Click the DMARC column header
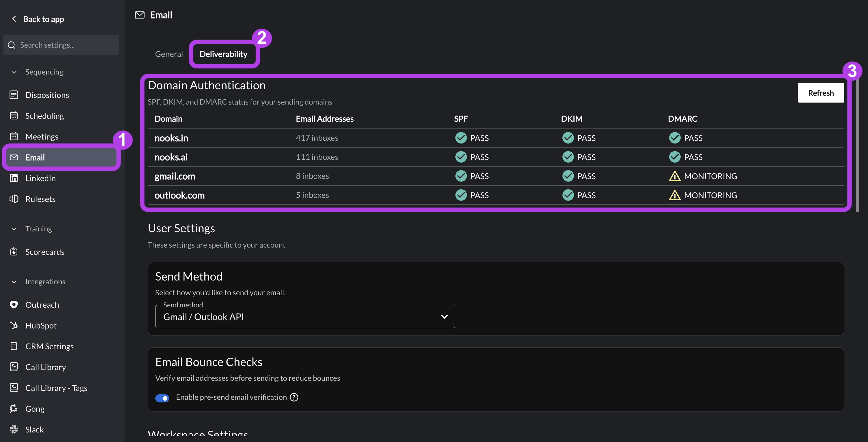Screen dimensions: 868x442 click(x=682, y=119)
